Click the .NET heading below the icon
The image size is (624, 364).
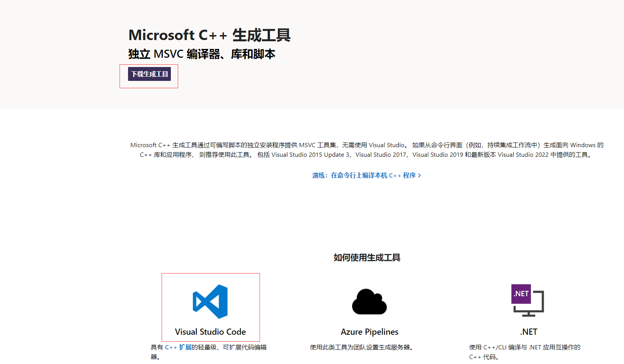528,332
